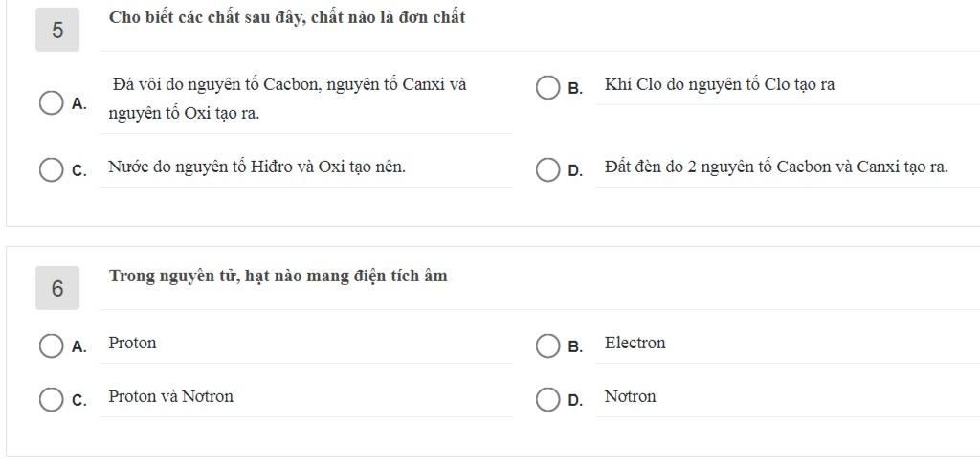Select radio button C for question 6
The width and height of the screenshot is (980, 468).
[52, 400]
